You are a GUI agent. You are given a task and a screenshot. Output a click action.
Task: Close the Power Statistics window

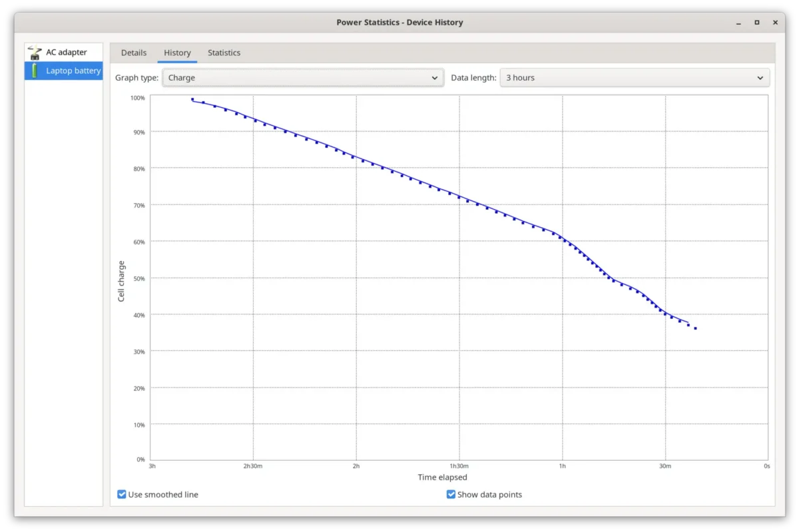click(776, 23)
